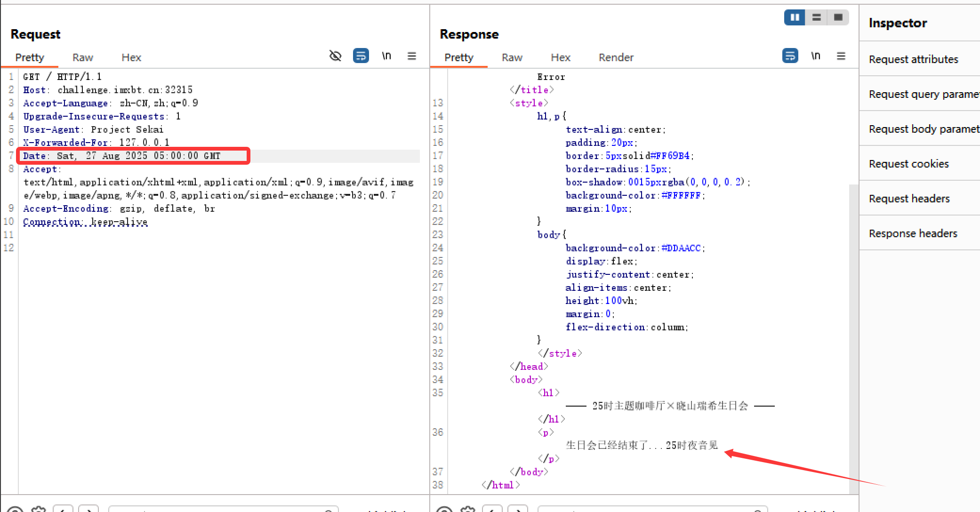The image size is (980, 512).
Task: Open the Response viewer hamburger menu
Action: [x=841, y=56]
